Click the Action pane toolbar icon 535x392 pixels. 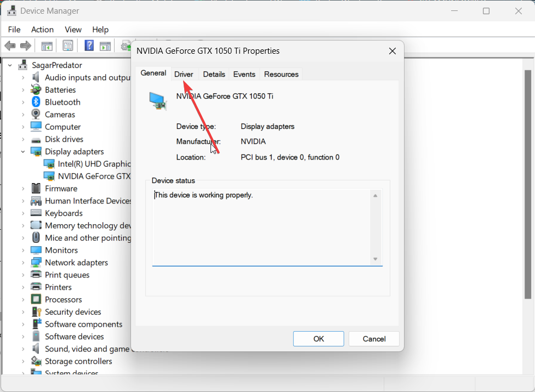(x=105, y=46)
